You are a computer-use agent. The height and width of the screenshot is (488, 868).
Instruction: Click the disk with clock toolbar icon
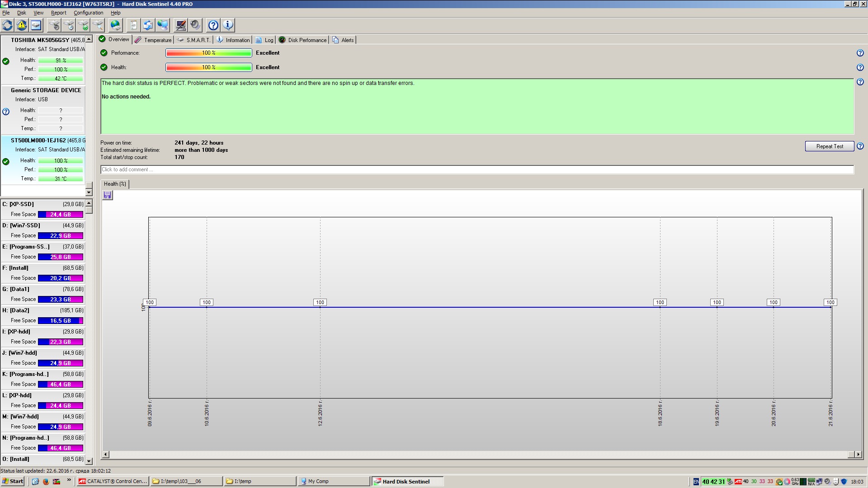click(69, 25)
